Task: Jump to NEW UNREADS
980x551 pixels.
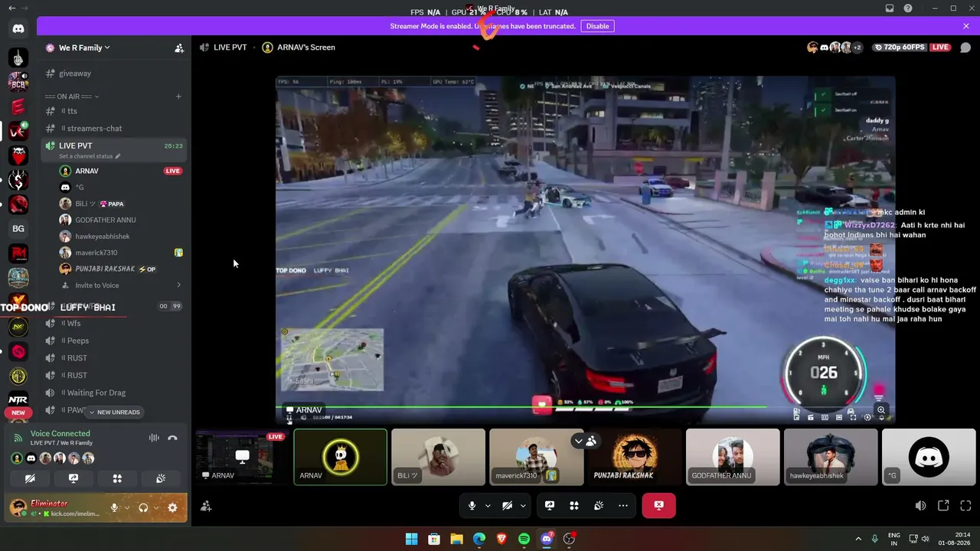Action: [x=115, y=412]
